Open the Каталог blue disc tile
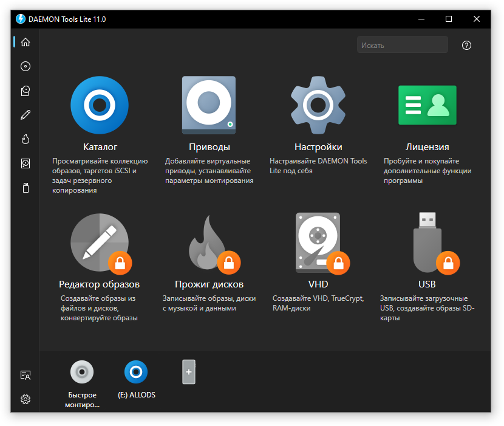504x426 pixels. click(100, 105)
